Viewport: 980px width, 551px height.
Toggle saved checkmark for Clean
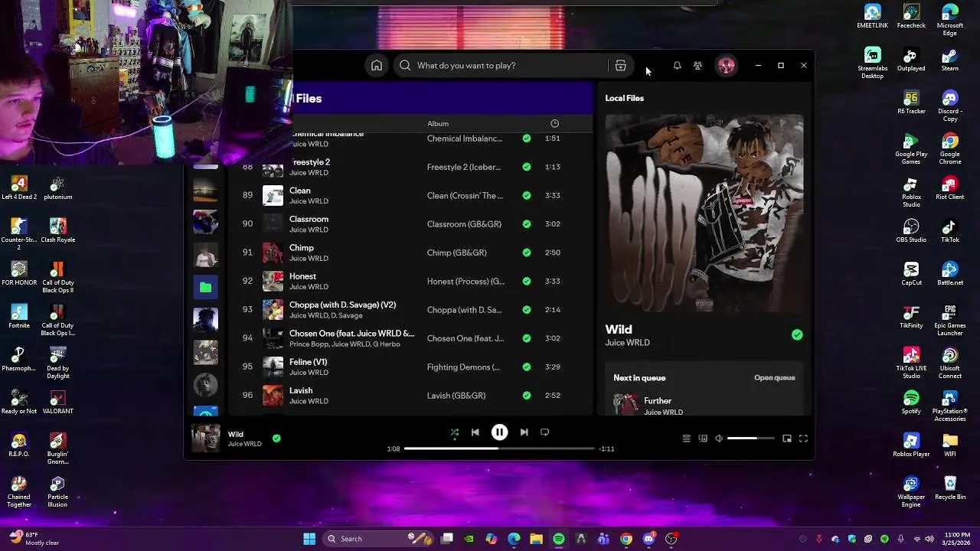point(526,195)
